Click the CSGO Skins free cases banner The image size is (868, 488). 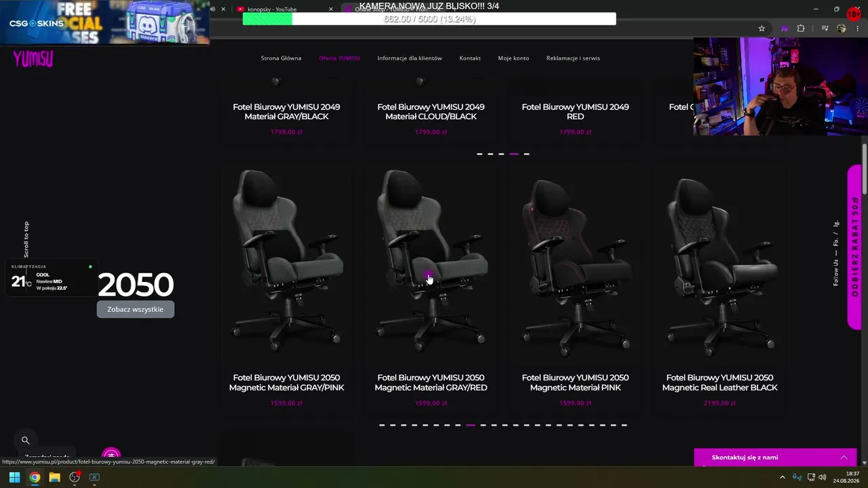(105, 22)
